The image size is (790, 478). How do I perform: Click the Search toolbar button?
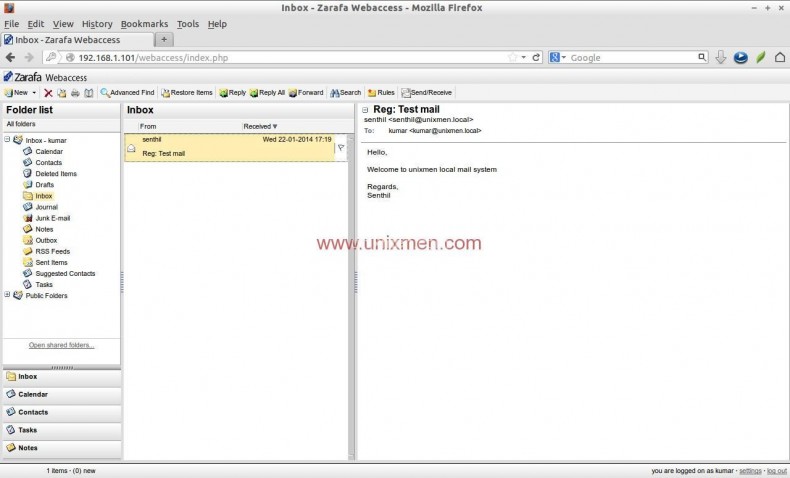coord(346,93)
